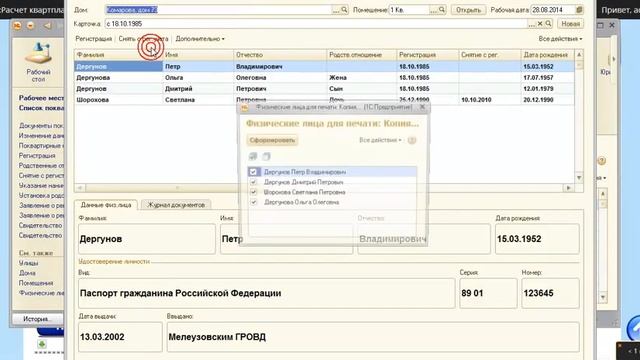The image size is (640, 360).
Task: Toggle checkbox for Дергунов Петр Владимирович
Action: (x=253, y=172)
